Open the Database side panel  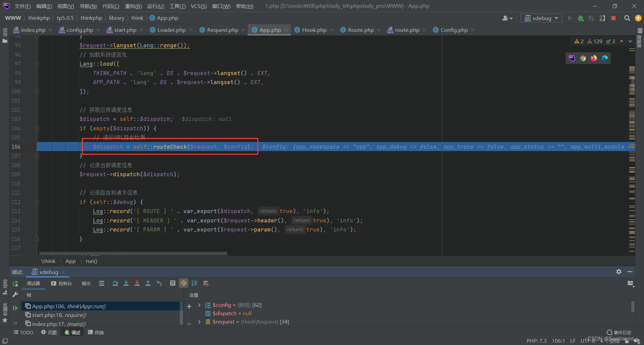point(640,38)
